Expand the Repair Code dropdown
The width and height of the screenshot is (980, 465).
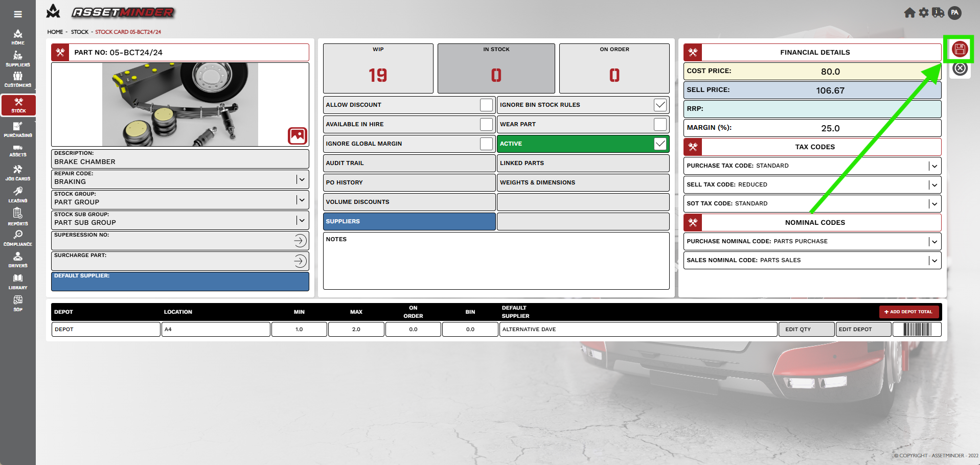302,179
